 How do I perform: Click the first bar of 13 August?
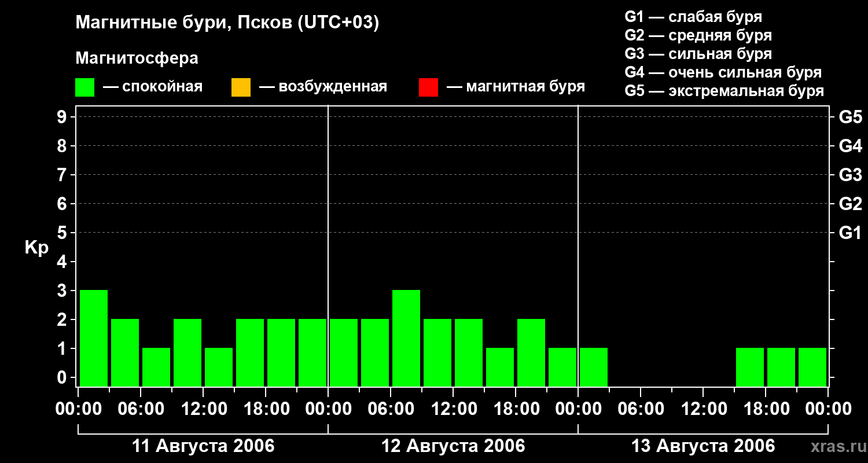594,367
